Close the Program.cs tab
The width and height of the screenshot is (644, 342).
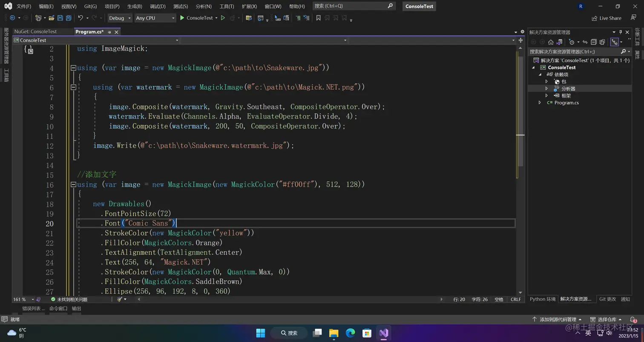(117, 32)
